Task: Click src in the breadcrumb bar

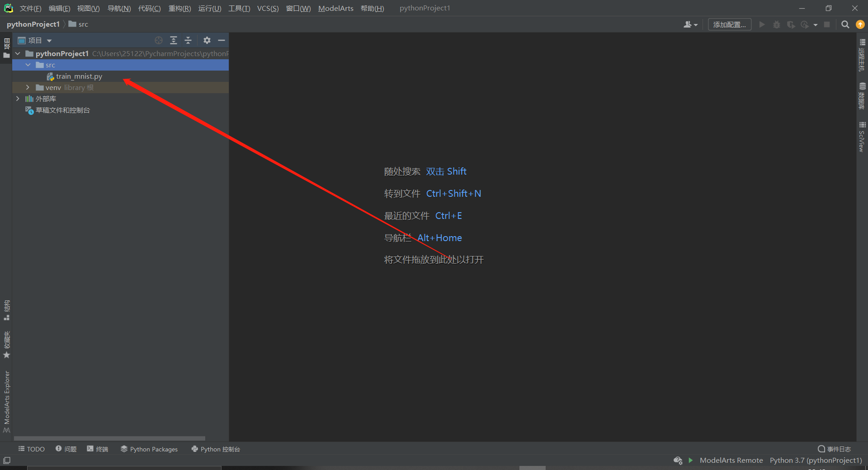Action: [78, 24]
